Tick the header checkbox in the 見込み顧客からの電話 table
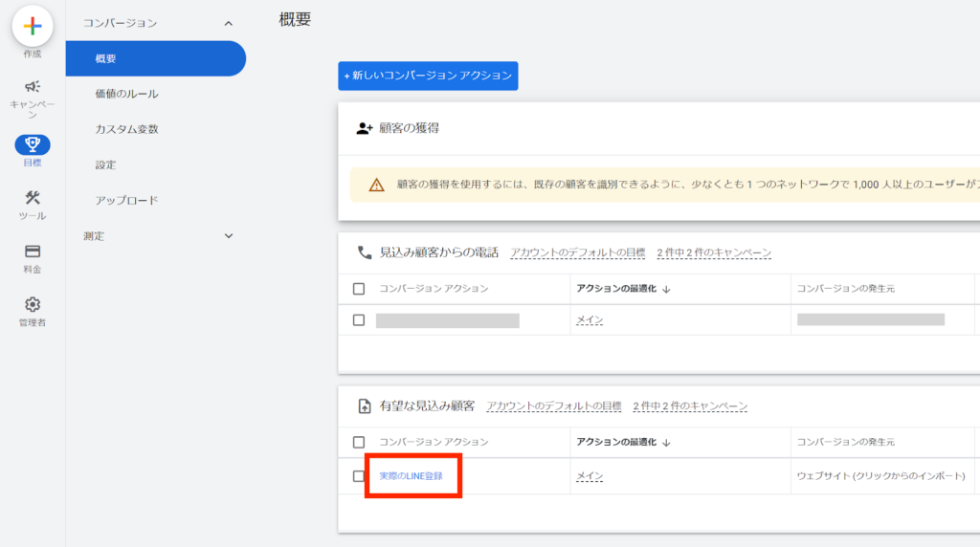 pos(359,289)
